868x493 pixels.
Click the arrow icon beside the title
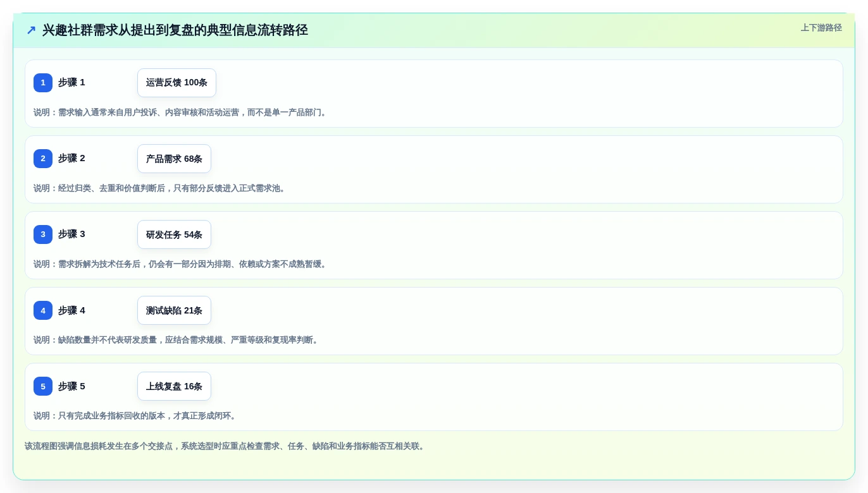pos(31,30)
